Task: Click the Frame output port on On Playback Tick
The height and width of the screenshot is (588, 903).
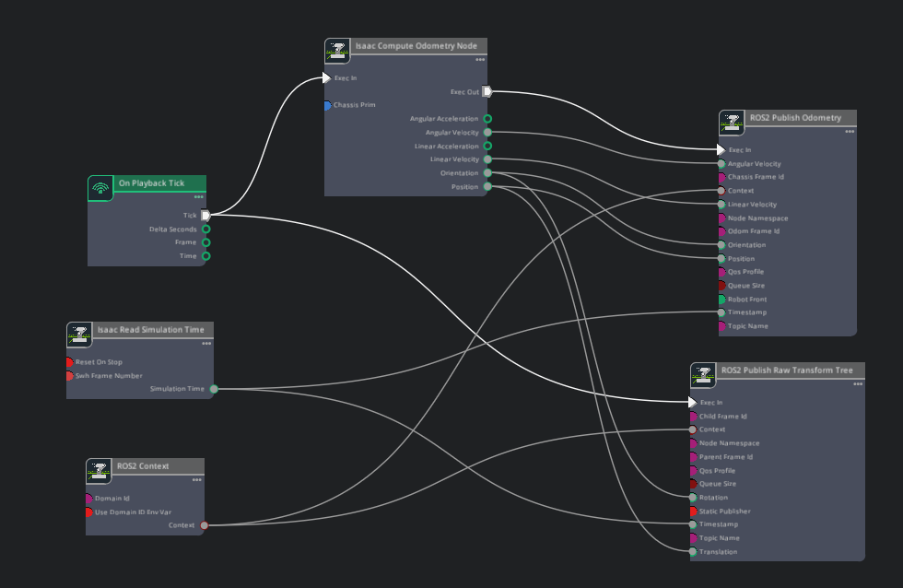Action: point(205,242)
